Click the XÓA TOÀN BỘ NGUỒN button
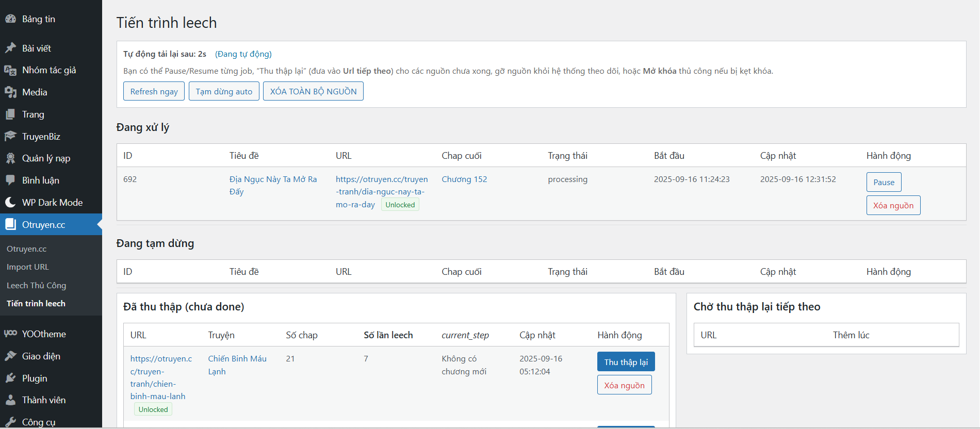 (313, 91)
